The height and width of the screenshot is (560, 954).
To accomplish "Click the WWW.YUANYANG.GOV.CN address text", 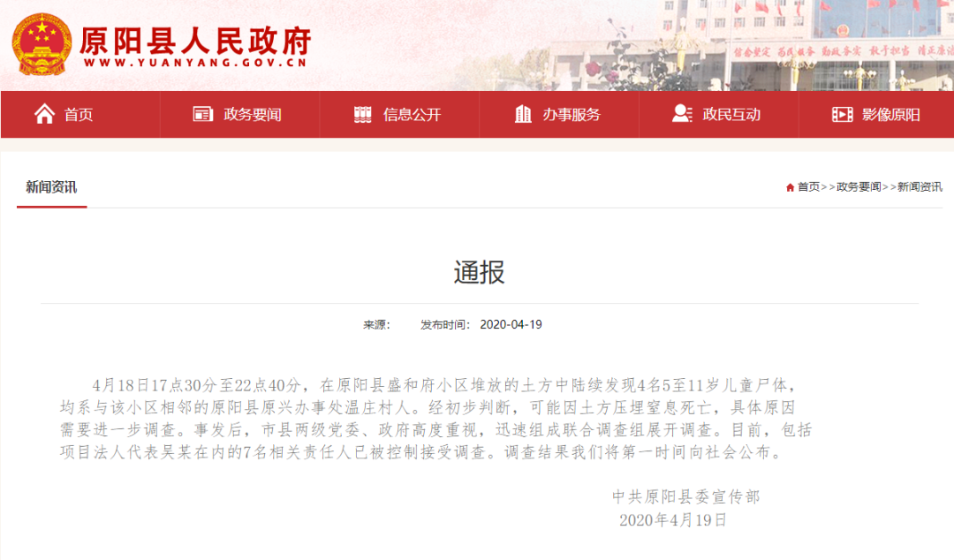I will [x=195, y=63].
